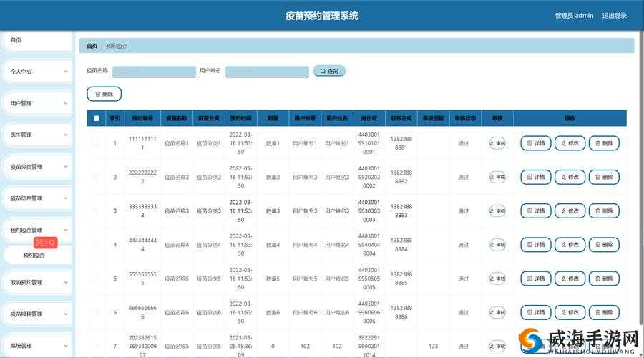
Task: Click the 用户姓名 search input
Action: tap(267, 71)
